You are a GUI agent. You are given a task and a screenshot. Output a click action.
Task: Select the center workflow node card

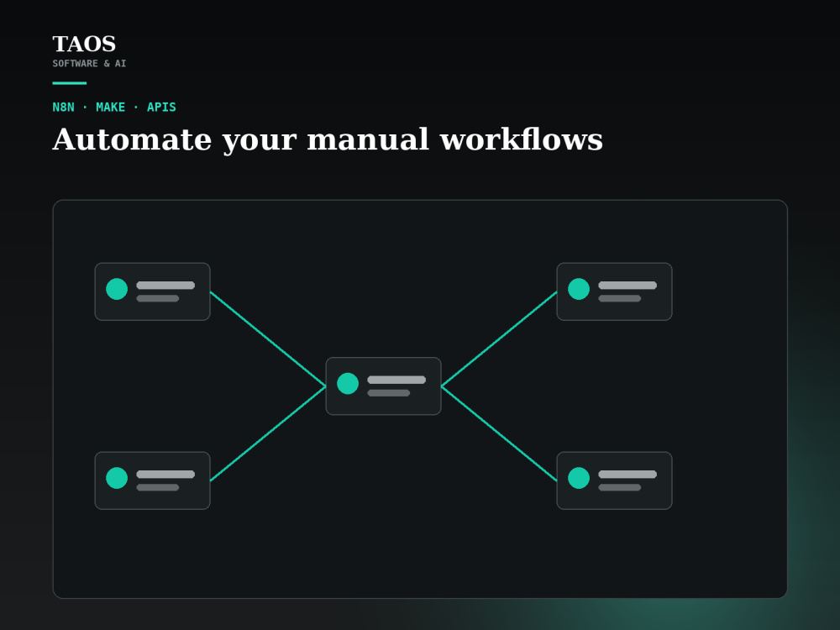tap(384, 386)
